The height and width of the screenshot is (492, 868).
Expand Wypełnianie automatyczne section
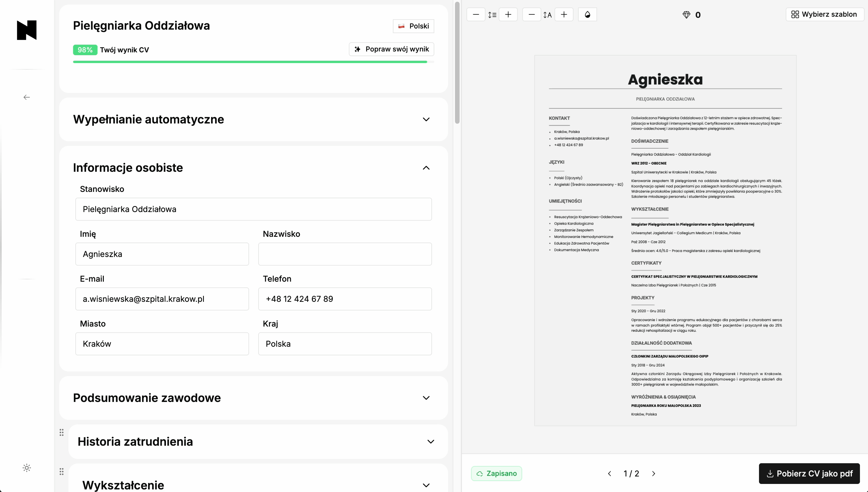(426, 119)
